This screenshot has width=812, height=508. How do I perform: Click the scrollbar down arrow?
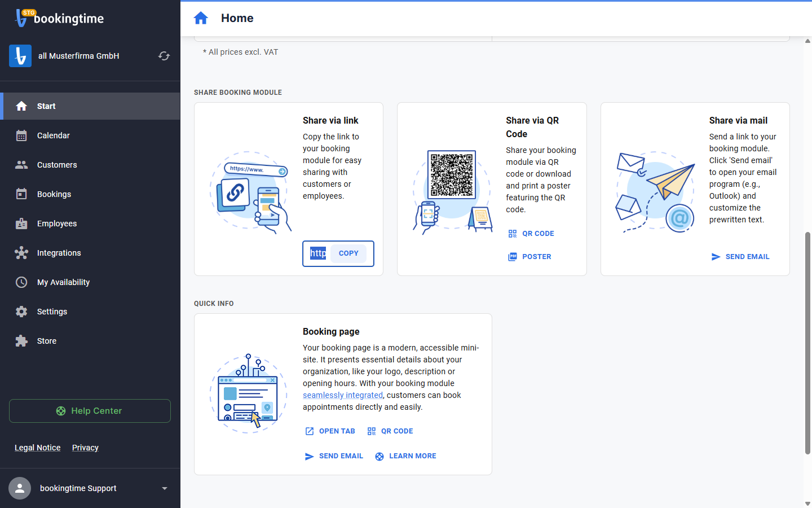tap(807, 503)
